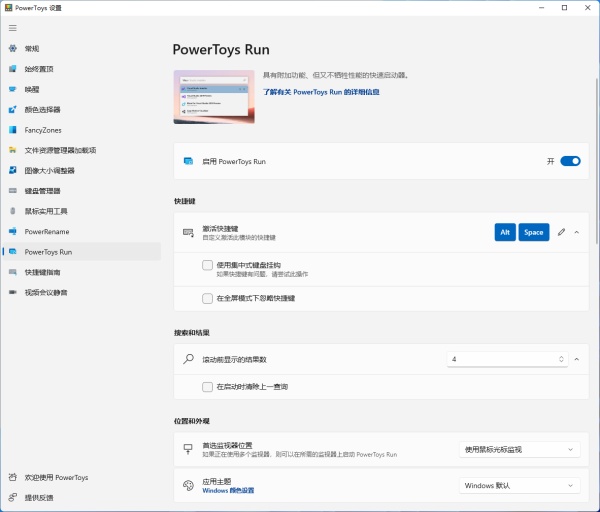Click the 键盘管理器 keyboard icon
This screenshot has height=512, width=600.
(x=13, y=191)
